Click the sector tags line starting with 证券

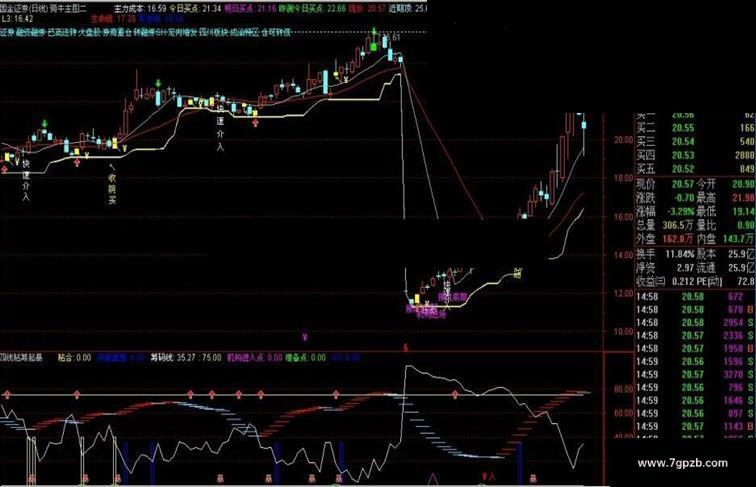pos(146,32)
